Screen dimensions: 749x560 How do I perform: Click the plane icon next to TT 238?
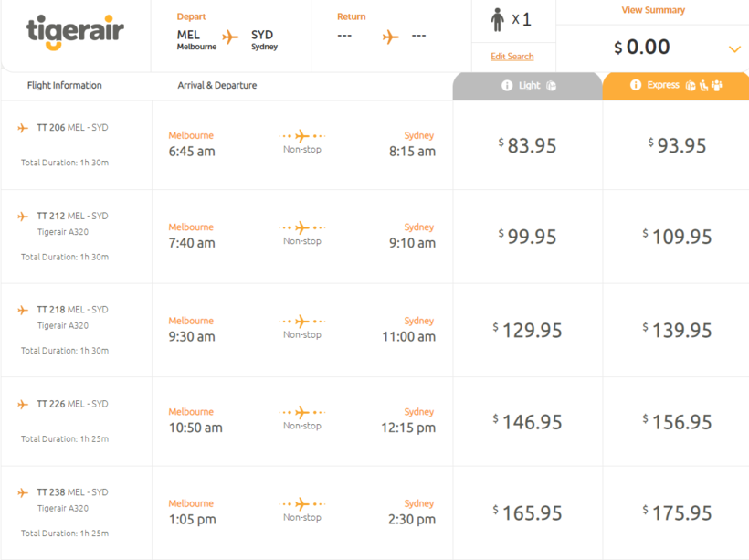point(23,492)
